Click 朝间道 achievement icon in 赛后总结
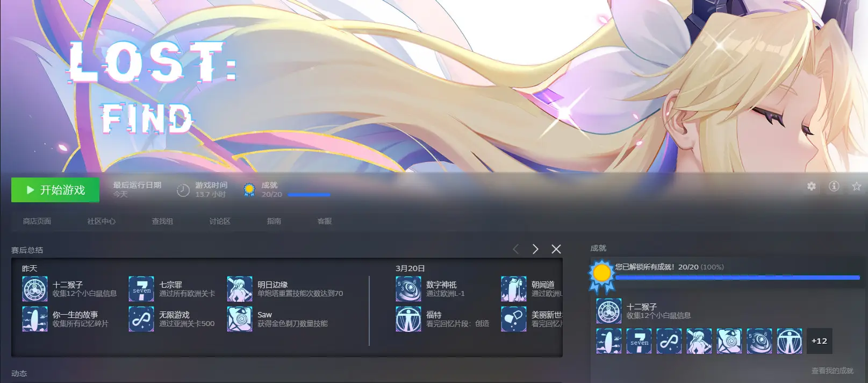 point(514,289)
